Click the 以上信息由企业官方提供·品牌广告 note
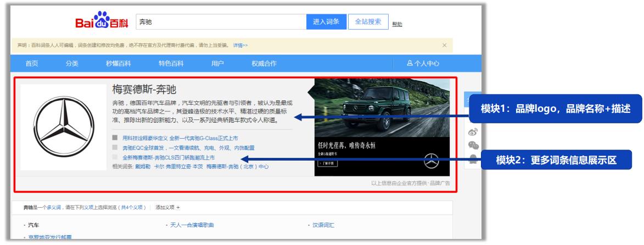Screen dimensions: 644x245 tap(410, 183)
